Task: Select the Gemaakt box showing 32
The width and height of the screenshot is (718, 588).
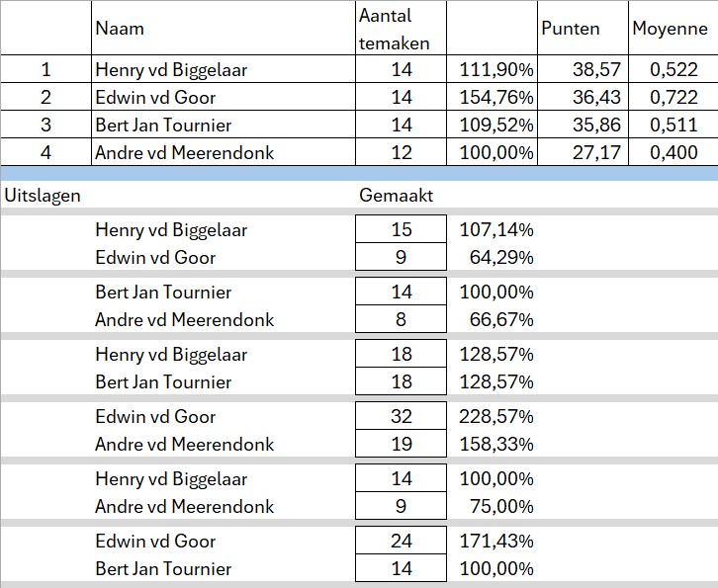Action: [x=401, y=416]
